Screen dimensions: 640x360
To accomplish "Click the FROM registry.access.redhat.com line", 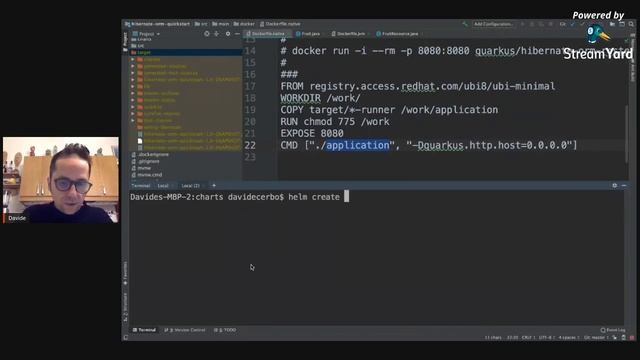I will tap(418, 87).
